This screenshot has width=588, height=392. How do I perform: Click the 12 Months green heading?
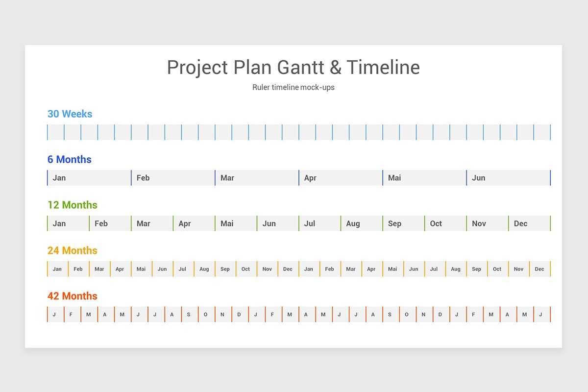click(73, 205)
